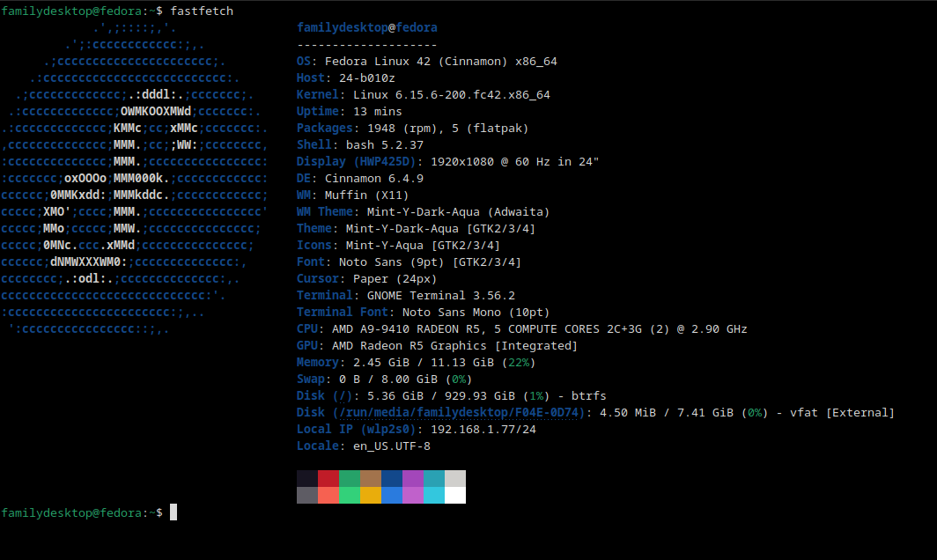Click the coral salmon swatch in the bottom palette row

click(328, 495)
